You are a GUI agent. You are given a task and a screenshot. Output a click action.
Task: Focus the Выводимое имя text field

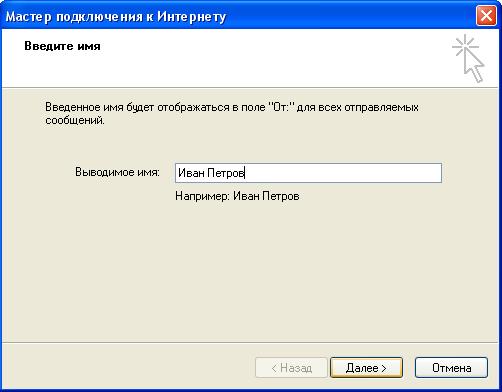308,173
